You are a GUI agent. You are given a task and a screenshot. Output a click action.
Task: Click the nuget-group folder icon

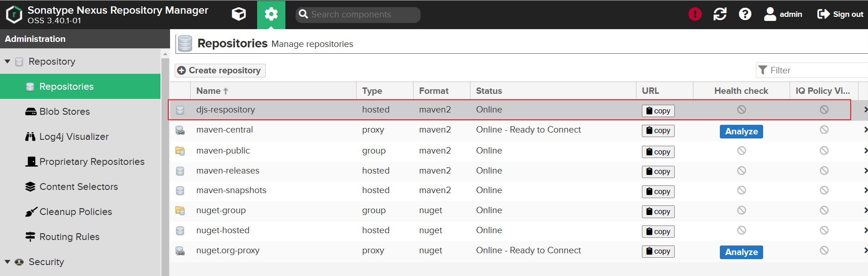point(180,210)
